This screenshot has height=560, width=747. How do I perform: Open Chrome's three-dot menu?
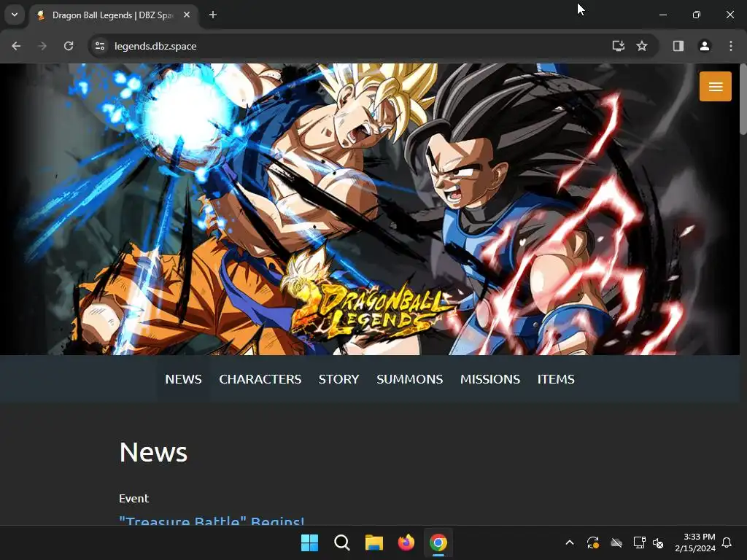click(x=731, y=46)
